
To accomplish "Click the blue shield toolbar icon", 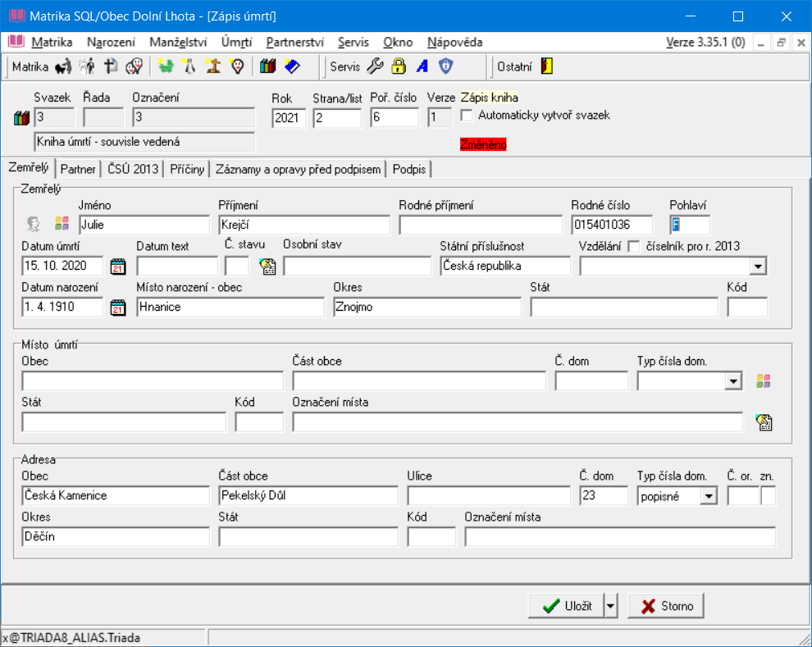I will [x=445, y=66].
